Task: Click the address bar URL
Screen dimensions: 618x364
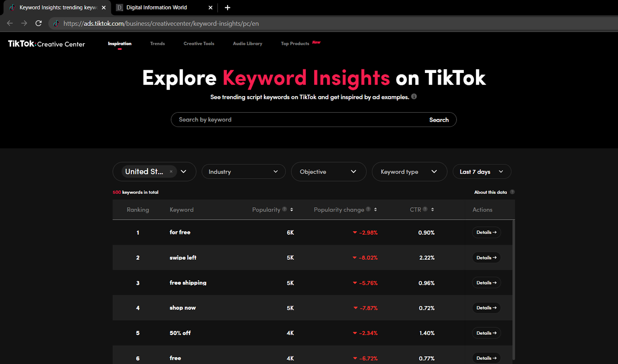Action: tap(161, 24)
